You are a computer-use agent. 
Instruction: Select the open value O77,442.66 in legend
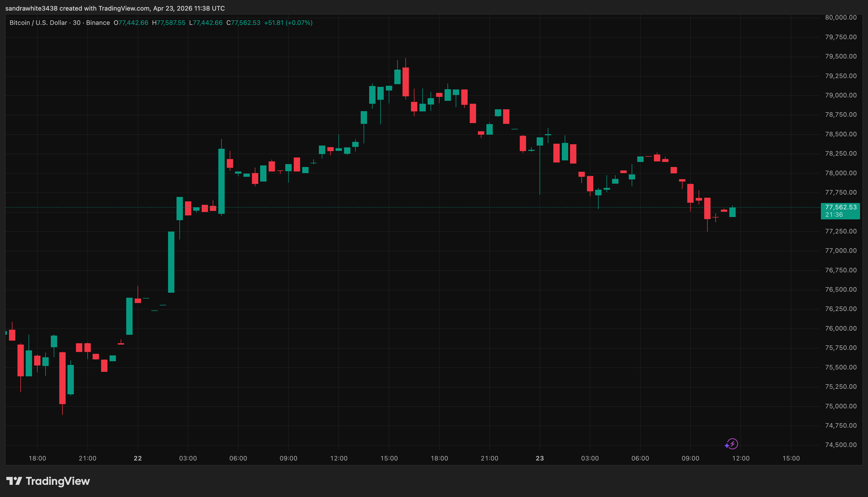tap(131, 22)
